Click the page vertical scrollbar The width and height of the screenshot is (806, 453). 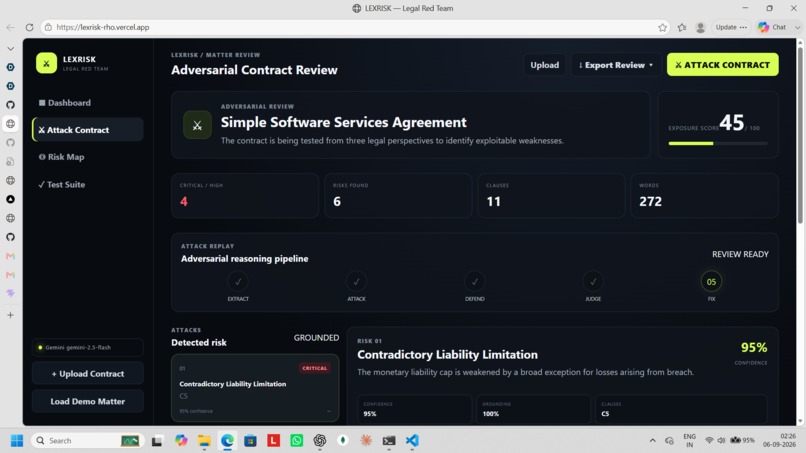[x=800, y=134]
